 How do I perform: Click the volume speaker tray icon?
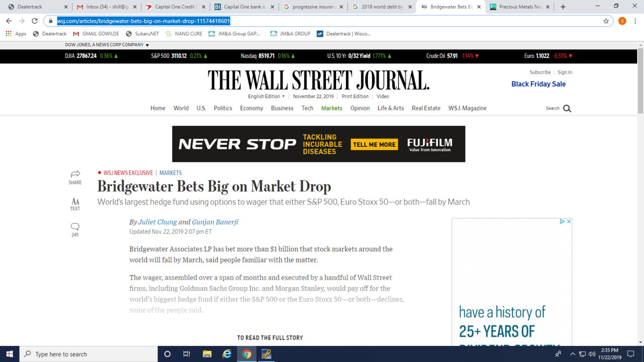592,354
